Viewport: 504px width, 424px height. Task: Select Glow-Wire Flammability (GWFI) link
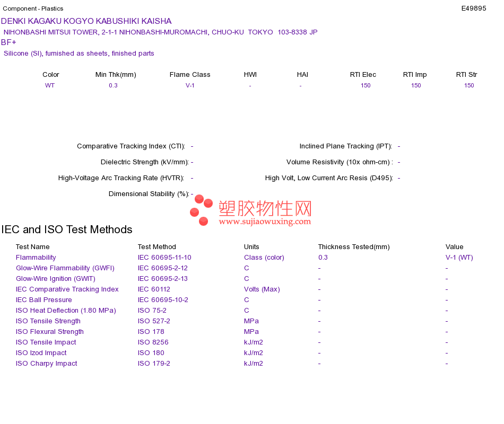click(65, 268)
